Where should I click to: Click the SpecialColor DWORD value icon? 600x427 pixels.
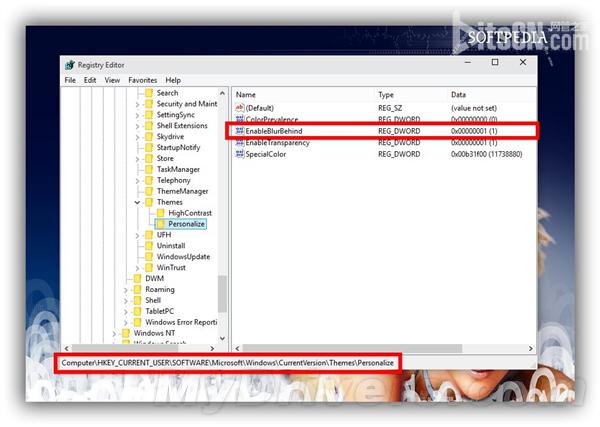pyautogui.click(x=240, y=154)
